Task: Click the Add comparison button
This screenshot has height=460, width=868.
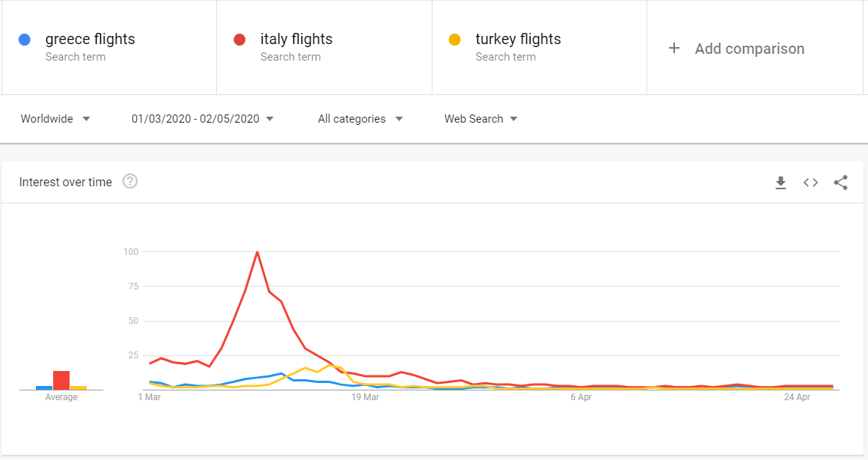Action: point(749,49)
